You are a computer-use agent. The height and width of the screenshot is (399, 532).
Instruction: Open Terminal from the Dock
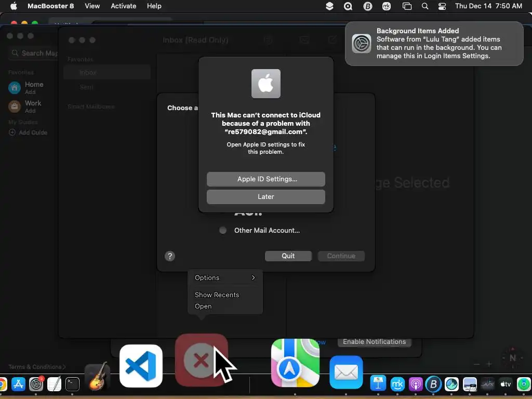coord(72,384)
